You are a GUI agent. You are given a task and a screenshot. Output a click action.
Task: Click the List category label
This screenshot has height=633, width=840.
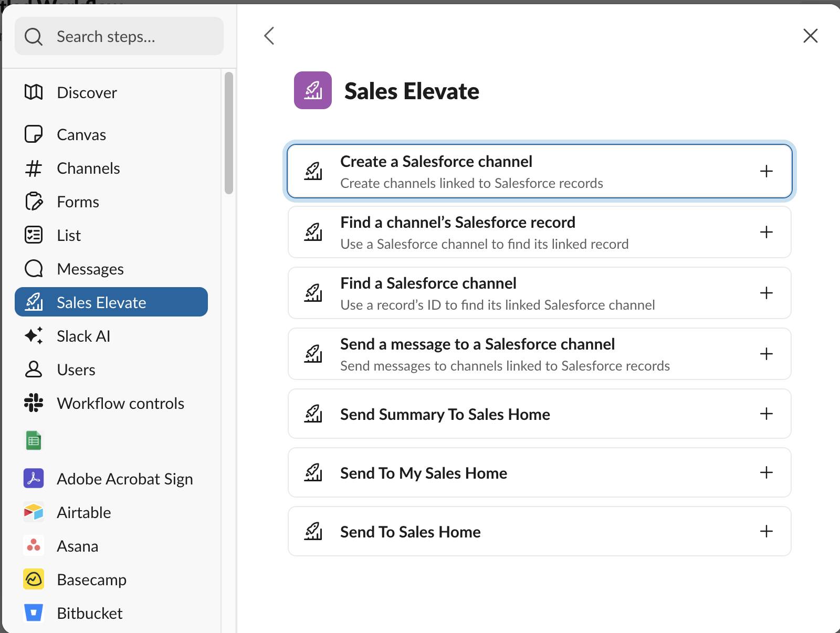(x=69, y=235)
